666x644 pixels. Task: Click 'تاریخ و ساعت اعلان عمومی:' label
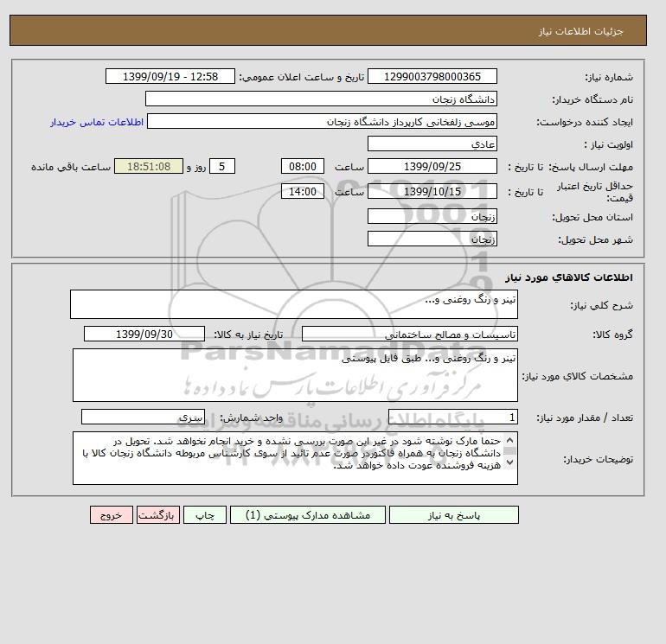[x=301, y=77]
